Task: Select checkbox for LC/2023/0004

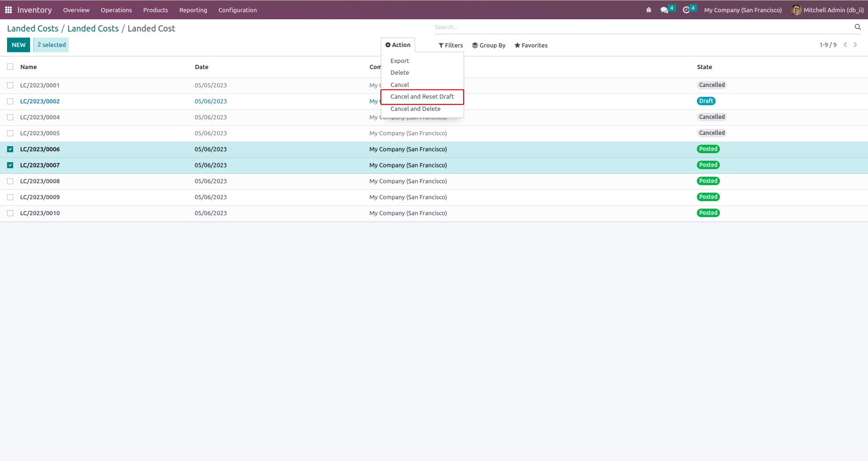Action: [x=10, y=117]
